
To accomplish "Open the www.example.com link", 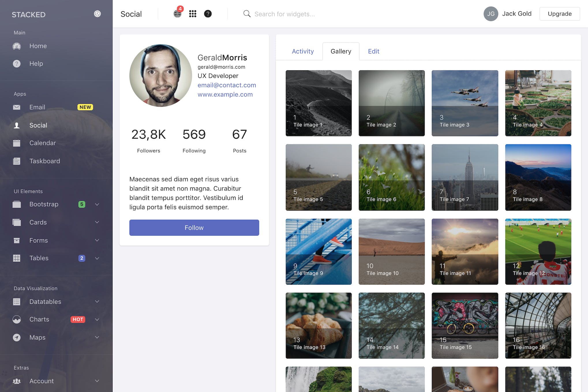I will 225,95.
